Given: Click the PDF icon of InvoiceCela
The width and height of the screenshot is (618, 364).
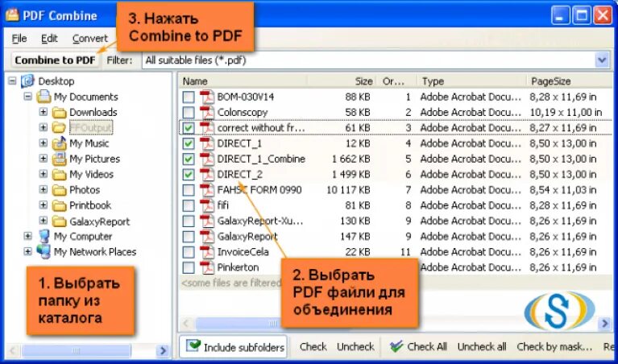Looking at the screenshot, I should 206,252.
